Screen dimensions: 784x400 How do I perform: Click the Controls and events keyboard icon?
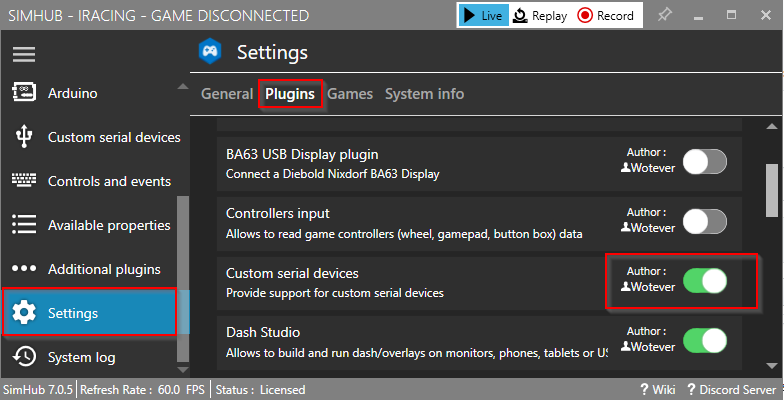(x=24, y=181)
